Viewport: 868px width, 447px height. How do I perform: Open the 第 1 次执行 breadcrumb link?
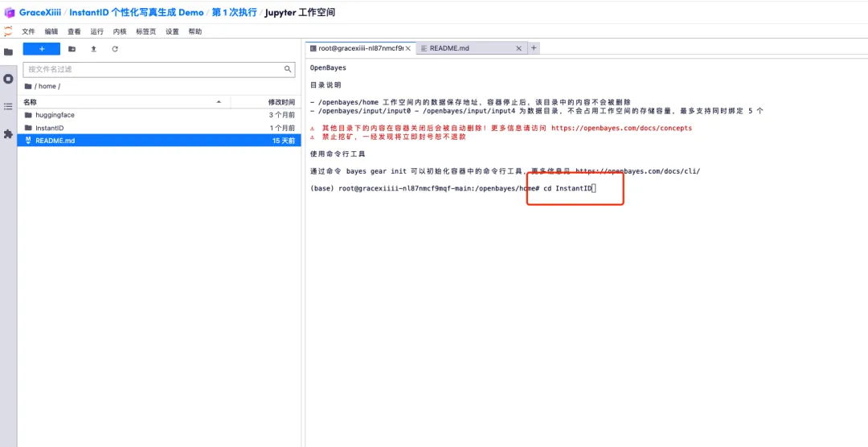pos(234,12)
